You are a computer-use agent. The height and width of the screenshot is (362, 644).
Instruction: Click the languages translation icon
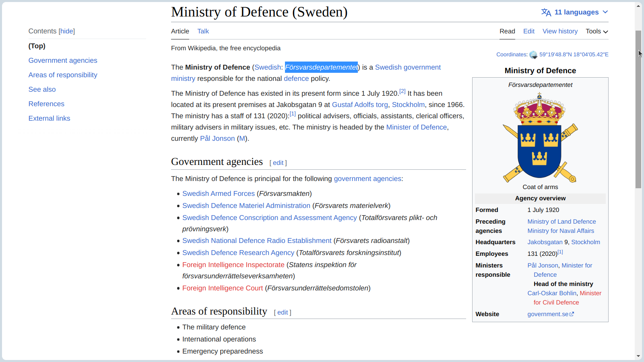pyautogui.click(x=546, y=12)
